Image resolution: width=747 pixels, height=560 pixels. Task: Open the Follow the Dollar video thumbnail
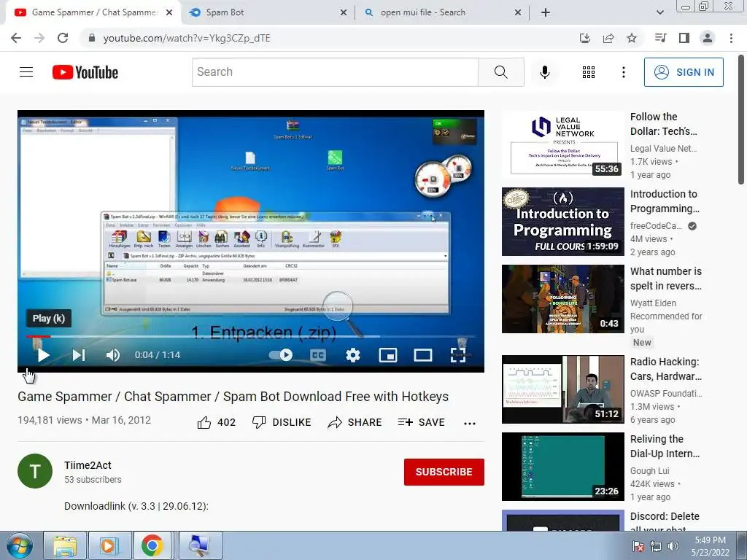[x=562, y=144]
